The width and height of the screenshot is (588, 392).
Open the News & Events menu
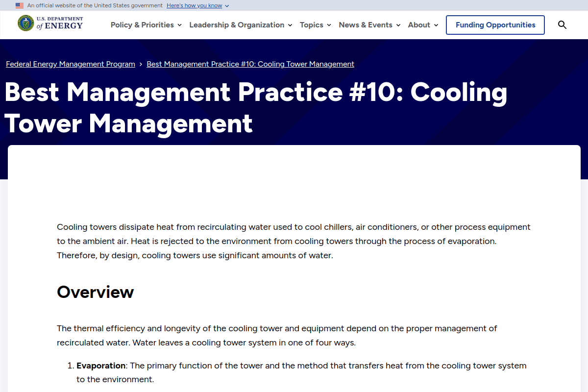pyautogui.click(x=369, y=25)
